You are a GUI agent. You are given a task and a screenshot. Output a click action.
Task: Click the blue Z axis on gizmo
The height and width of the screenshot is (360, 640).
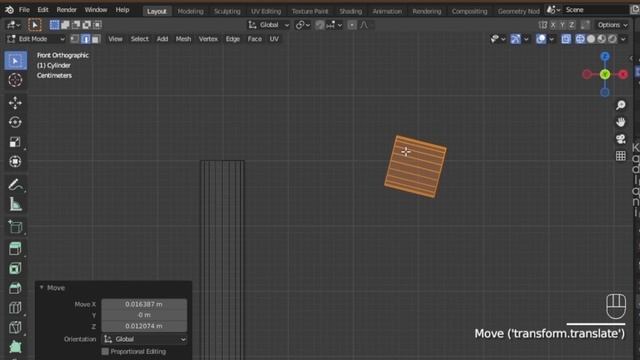tap(605, 56)
